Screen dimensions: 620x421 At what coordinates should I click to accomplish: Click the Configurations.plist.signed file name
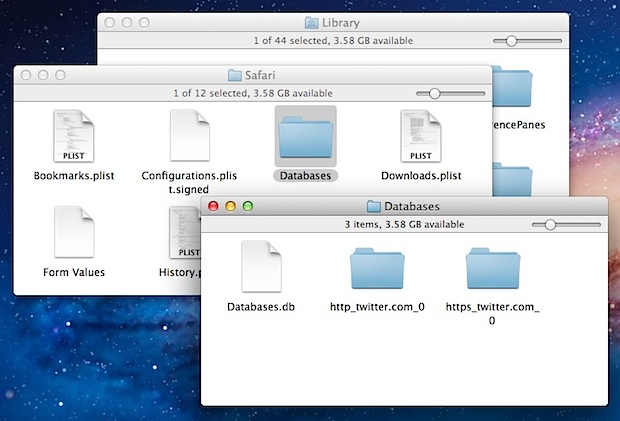tap(189, 182)
